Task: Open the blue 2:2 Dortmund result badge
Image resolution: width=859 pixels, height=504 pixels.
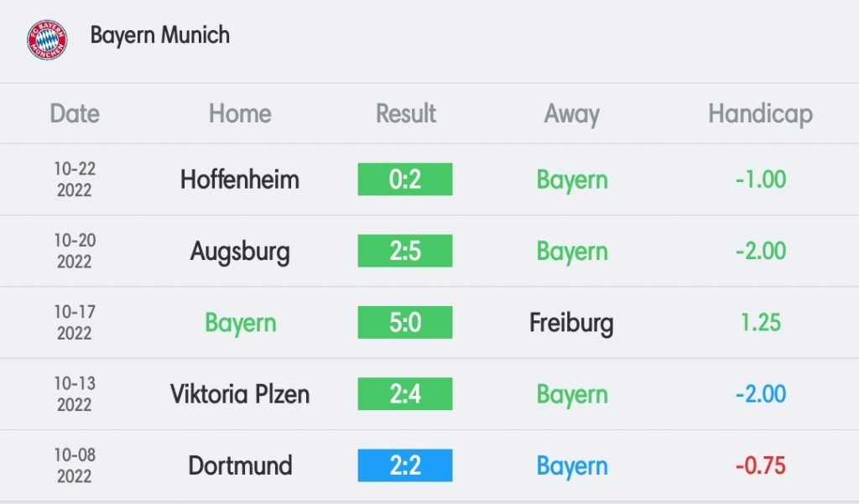Action: 405,465
